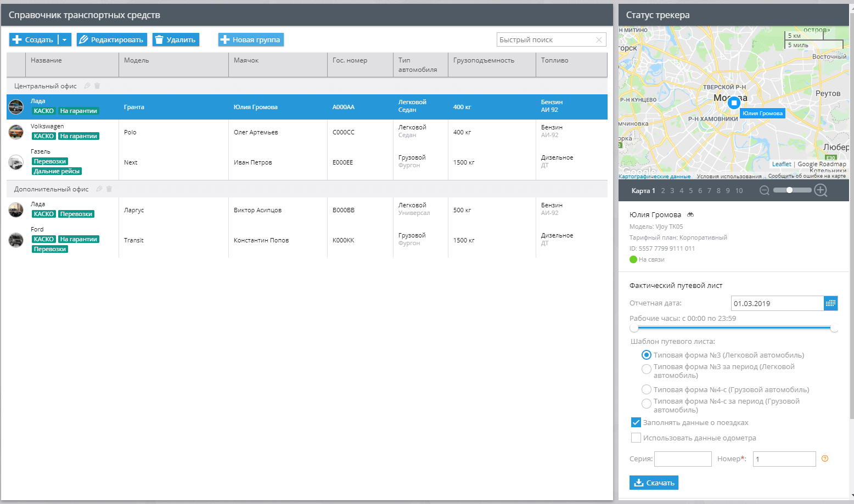Open the dropdown arrow next to Создать
854x504 pixels.
point(64,39)
